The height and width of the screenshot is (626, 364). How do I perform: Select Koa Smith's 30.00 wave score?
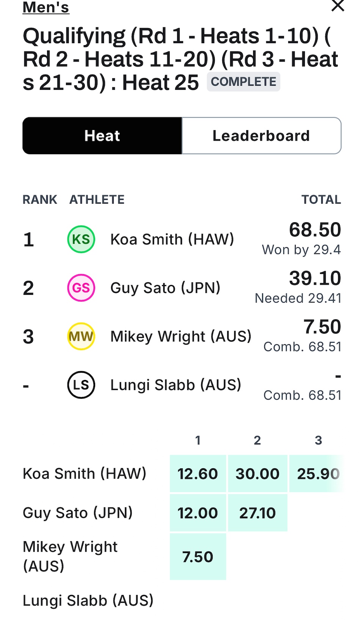(257, 474)
